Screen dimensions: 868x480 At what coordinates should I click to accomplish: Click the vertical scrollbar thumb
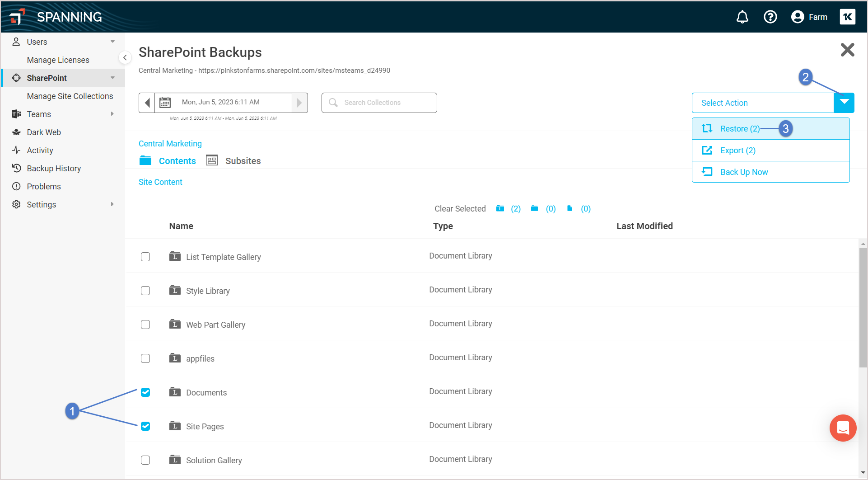[x=863, y=307]
